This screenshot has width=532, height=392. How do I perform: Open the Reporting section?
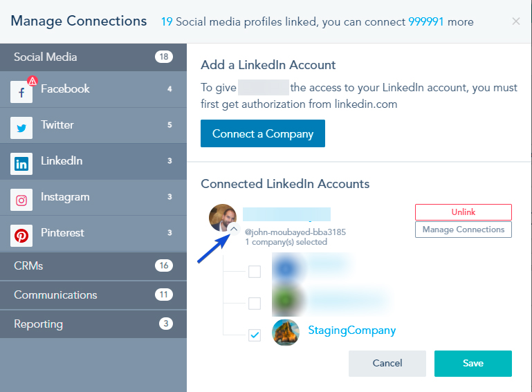tap(93, 324)
